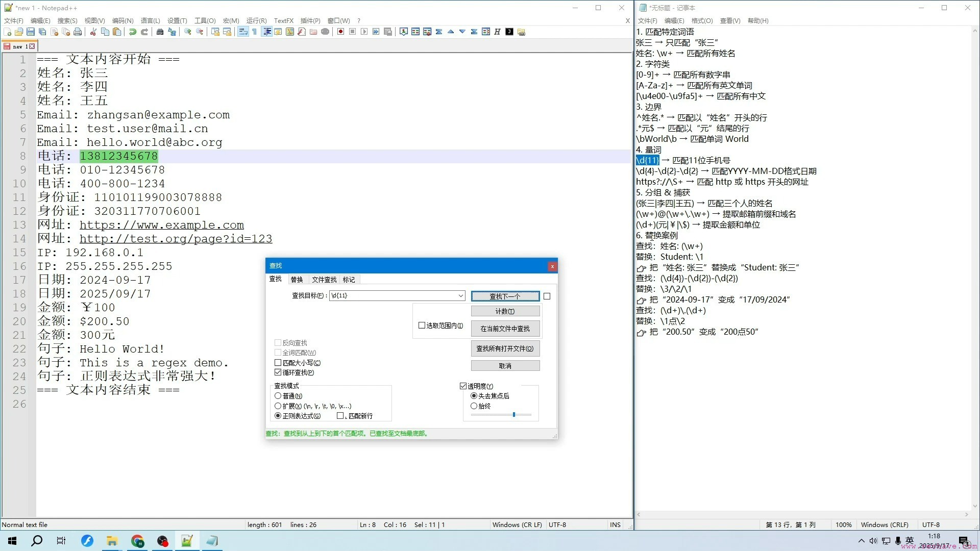This screenshot has width=980, height=551.
Task: Click the 计数 button
Action: coord(505,311)
